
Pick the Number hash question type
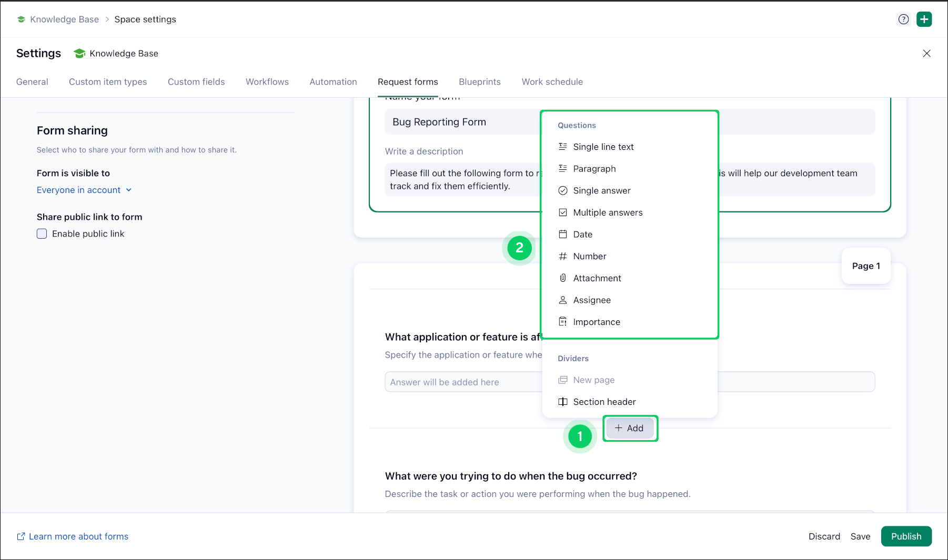tap(589, 257)
